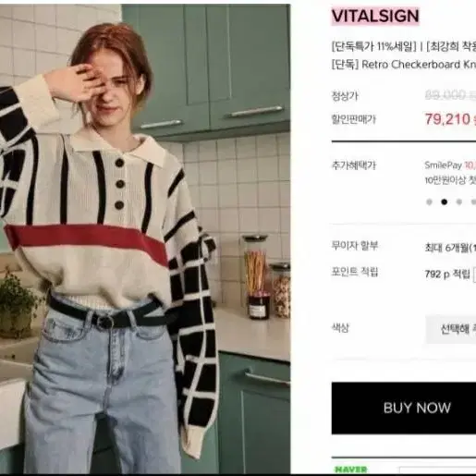Click the Retro Checkerboard Knit product title
476x476 pixels.
(x=419, y=65)
